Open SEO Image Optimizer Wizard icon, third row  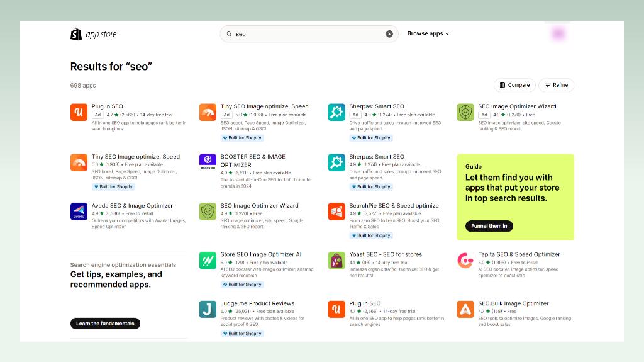coord(208,212)
